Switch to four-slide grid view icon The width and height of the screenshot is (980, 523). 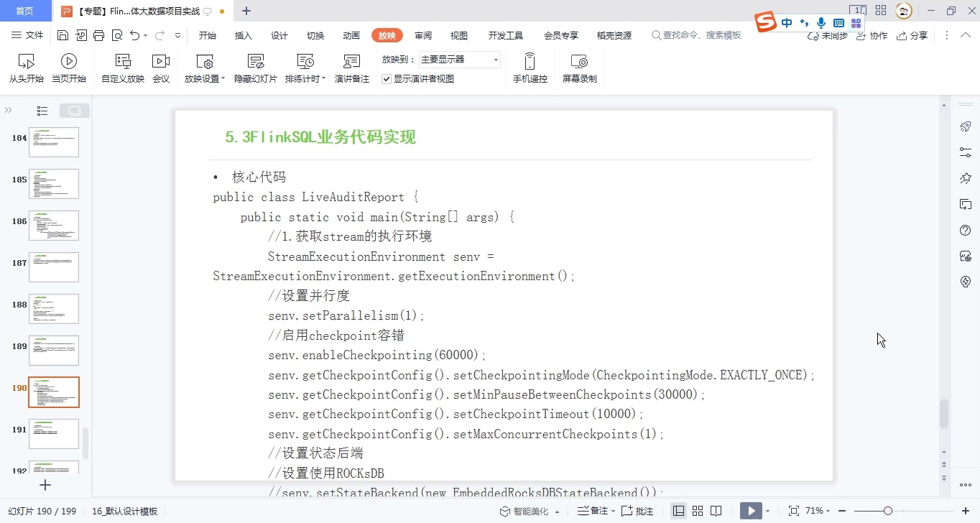pos(697,510)
